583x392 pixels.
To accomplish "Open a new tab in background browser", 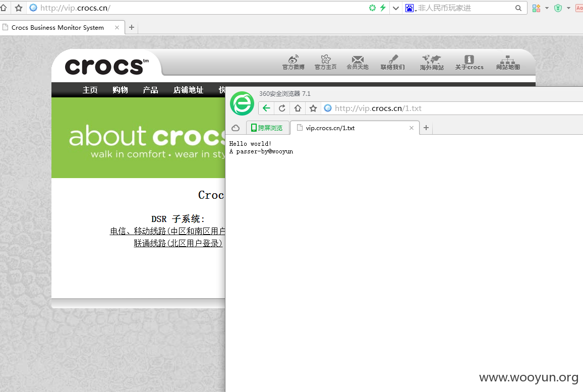I will [131, 27].
